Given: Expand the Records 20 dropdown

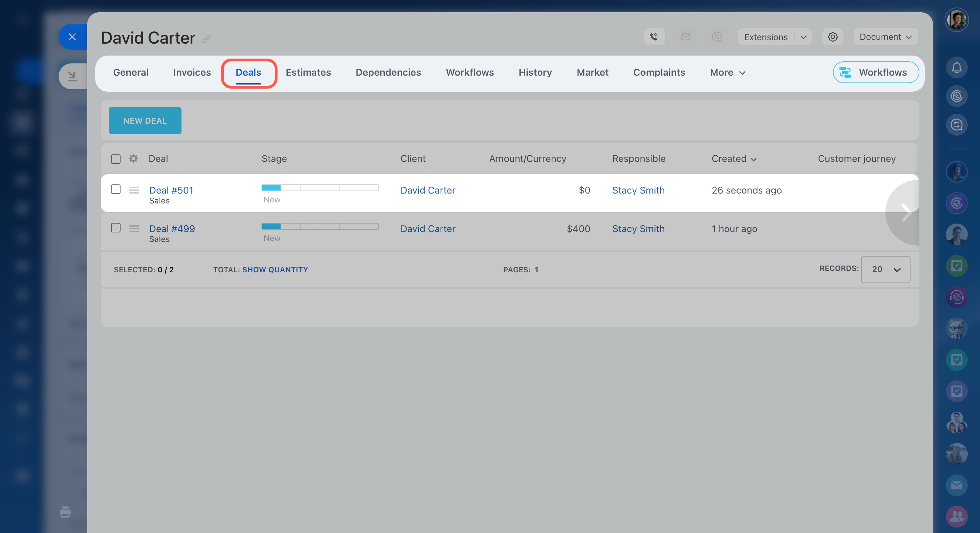Looking at the screenshot, I should [x=885, y=270].
